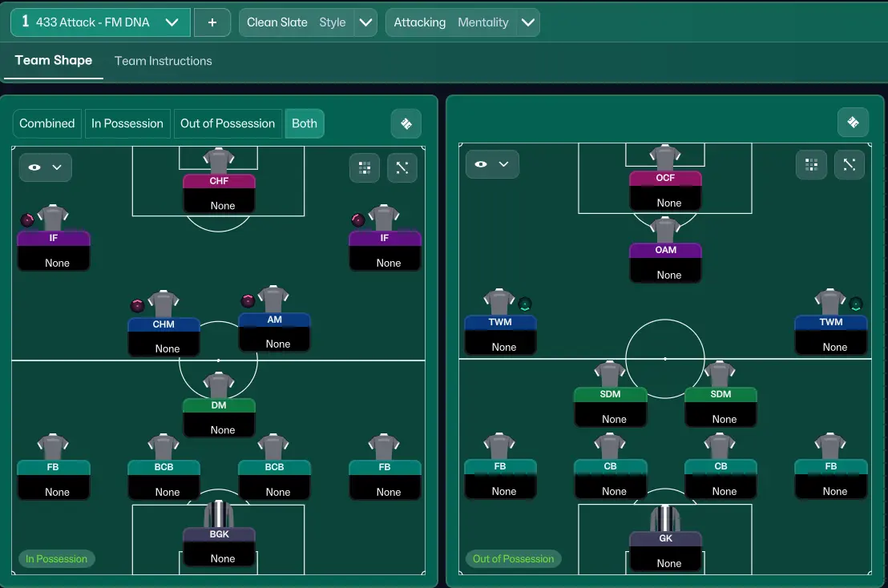Click the role badge beside left IF
Screen dimensions: 888x588
pos(27,220)
